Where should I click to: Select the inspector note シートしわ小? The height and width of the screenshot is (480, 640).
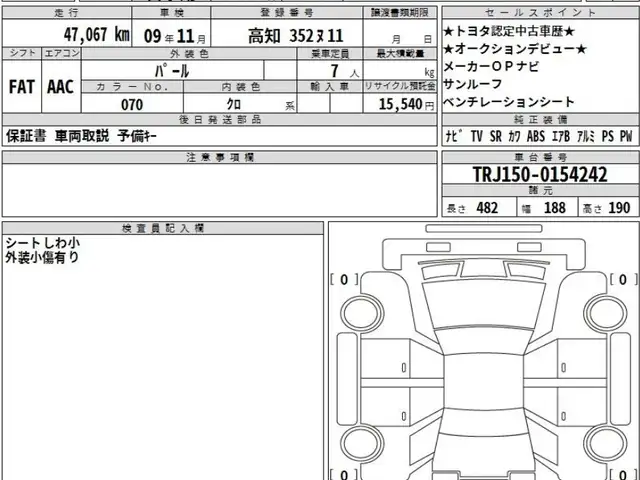(42, 243)
